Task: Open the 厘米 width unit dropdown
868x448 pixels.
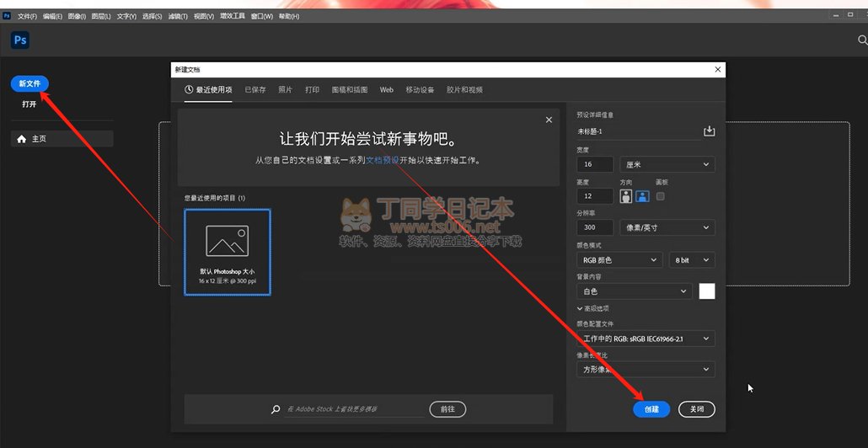Action: (667, 164)
